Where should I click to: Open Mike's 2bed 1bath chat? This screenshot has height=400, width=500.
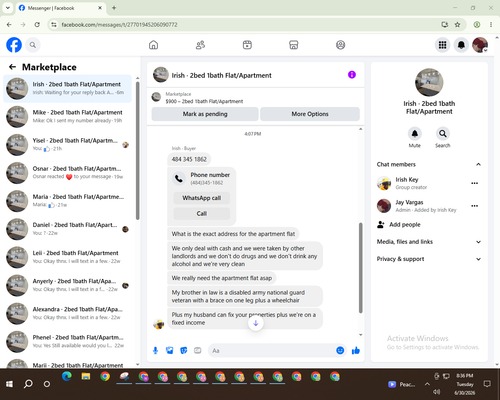pos(68,116)
